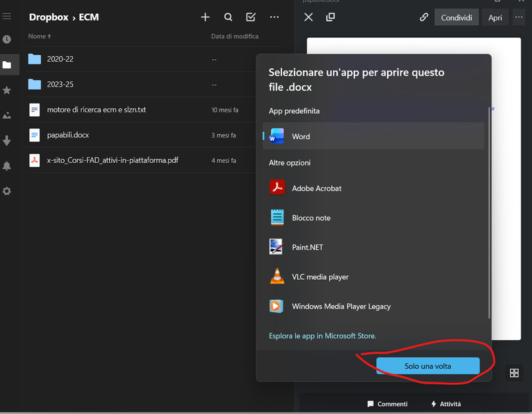Open the notifications bell in sidebar
Screen dimensions: 532x414
click(x=7, y=165)
